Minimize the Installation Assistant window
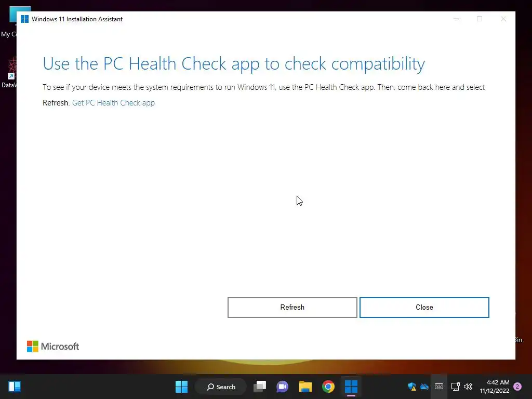The height and width of the screenshot is (399, 532). [456, 19]
